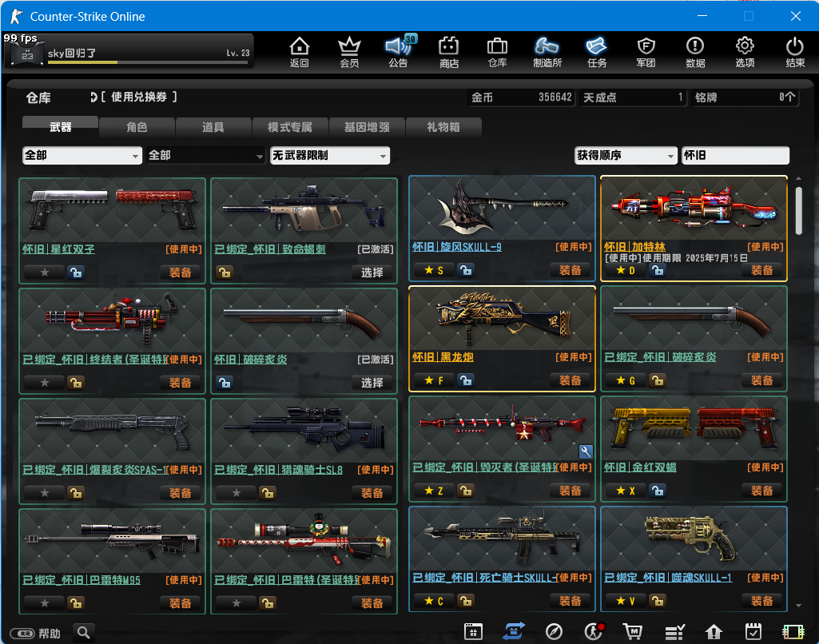Toggle the favorite star on 怀旧|星红双子
Viewport: 819px width, 644px height.
(45, 272)
